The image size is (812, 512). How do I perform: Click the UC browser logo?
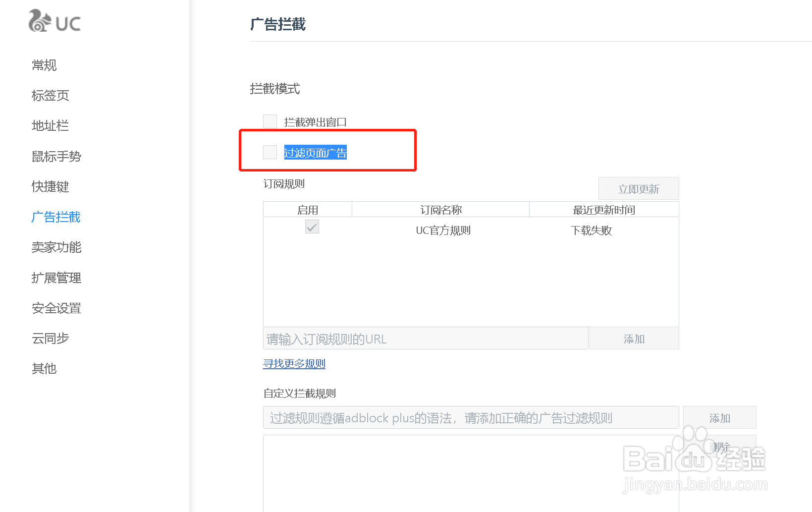(x=54, y=21)
